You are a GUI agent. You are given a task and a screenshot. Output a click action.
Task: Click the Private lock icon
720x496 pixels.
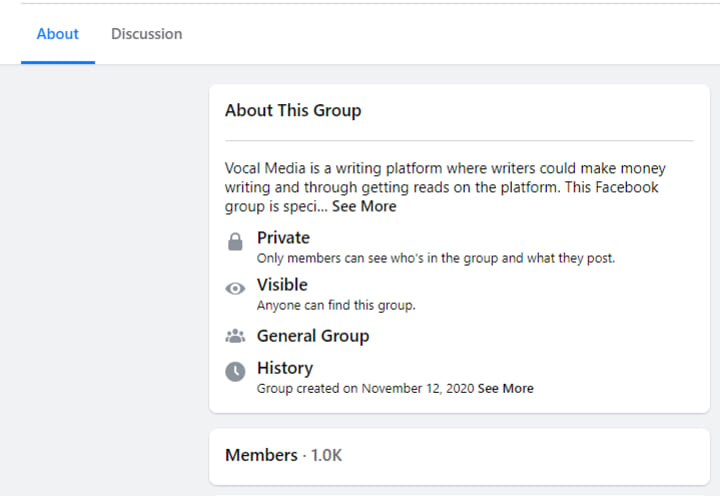235,242
